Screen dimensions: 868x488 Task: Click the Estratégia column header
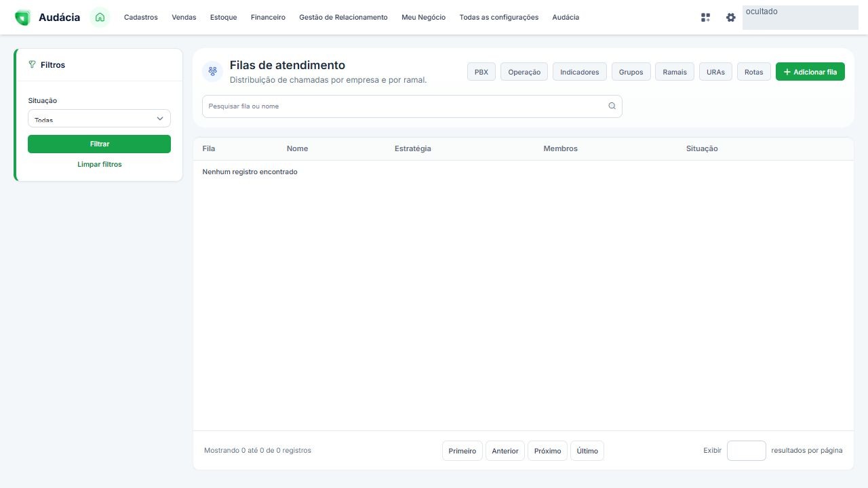click(413, 148)
